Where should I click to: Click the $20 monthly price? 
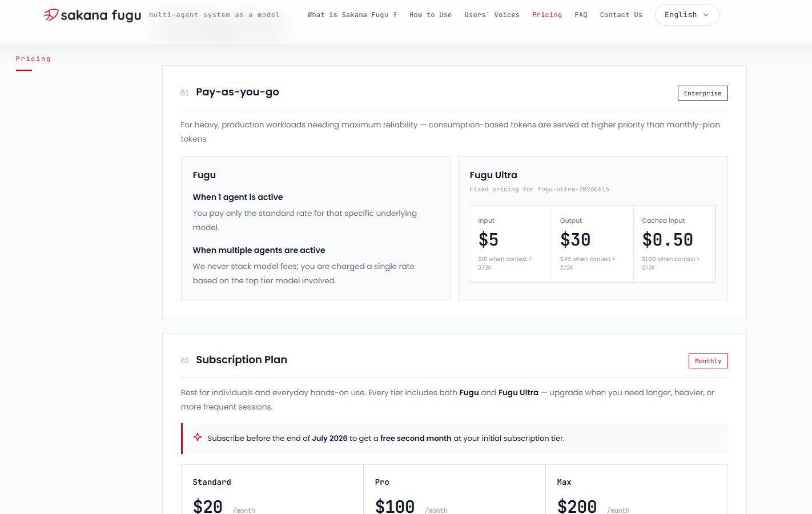(208, 506)
